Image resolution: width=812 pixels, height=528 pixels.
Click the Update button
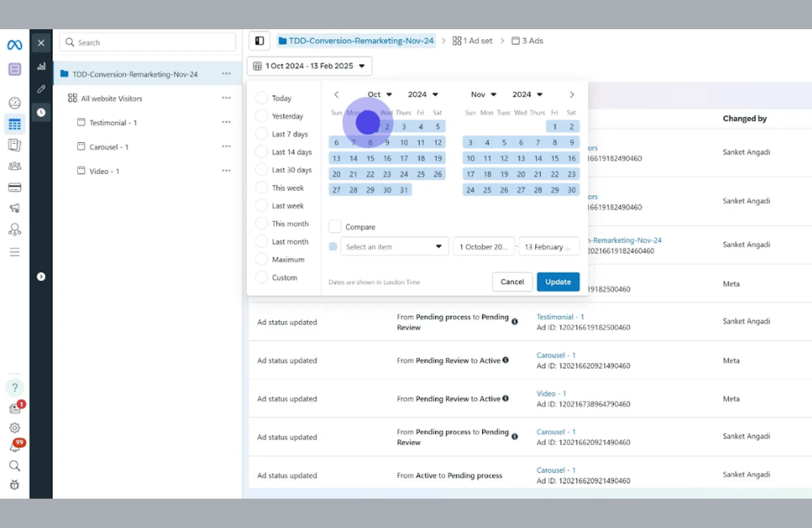(x=558, y=281)
